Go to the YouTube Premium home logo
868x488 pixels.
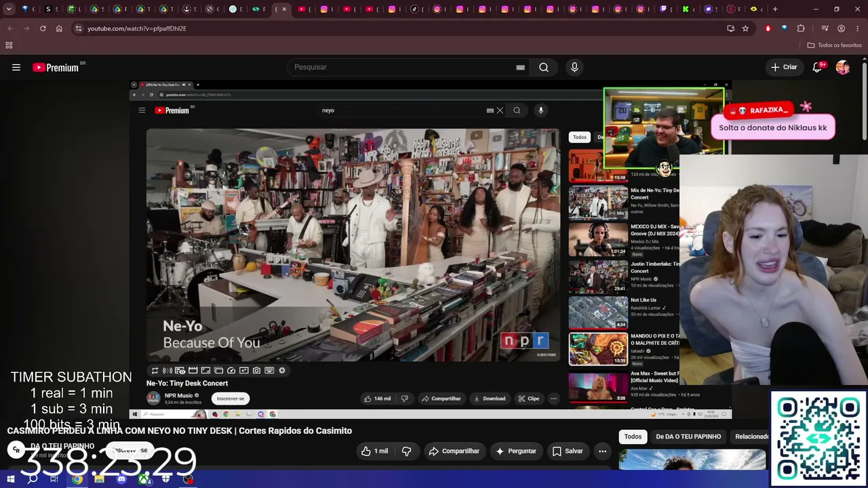coord(56,67)
